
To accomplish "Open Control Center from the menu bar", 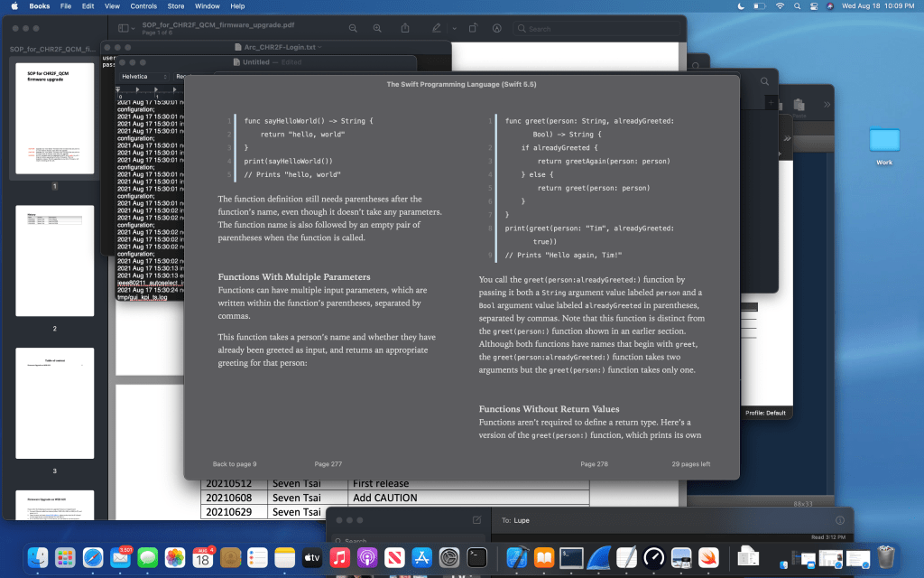I will pos(813,6).
